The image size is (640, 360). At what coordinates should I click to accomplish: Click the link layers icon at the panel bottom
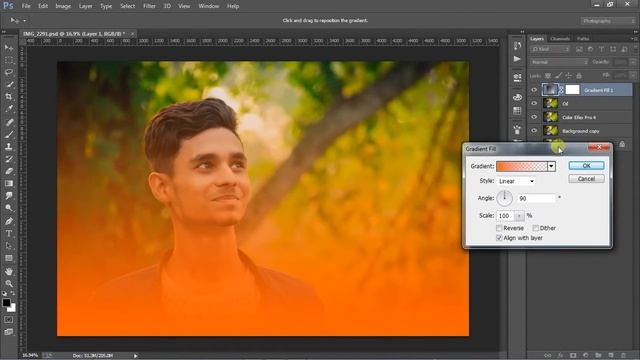pos(548,356)
